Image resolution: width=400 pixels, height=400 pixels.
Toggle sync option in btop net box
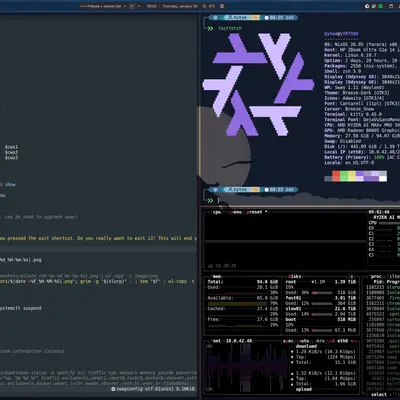289,341
